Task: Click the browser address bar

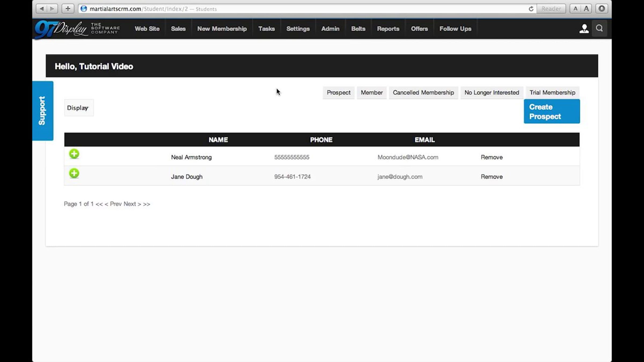Action: point(295,9)
